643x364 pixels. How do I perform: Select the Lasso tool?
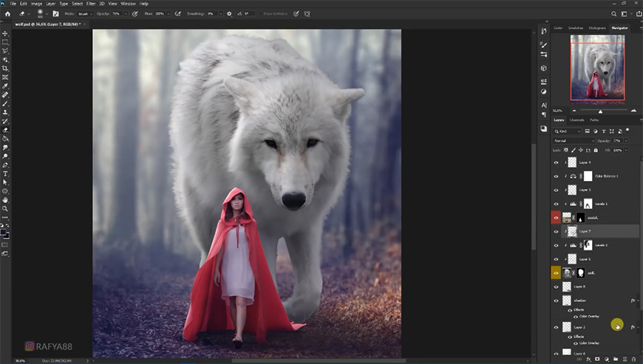pos(5,51)
